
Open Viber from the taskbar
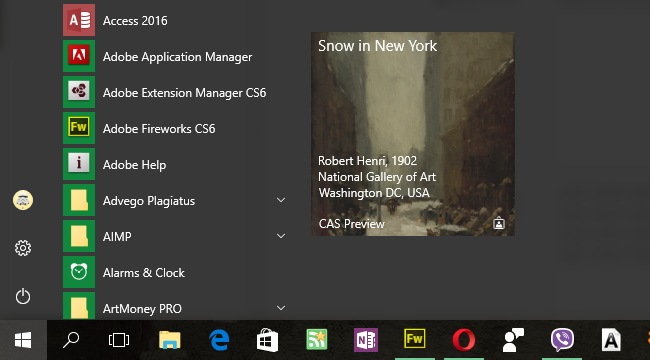point(562,340)
